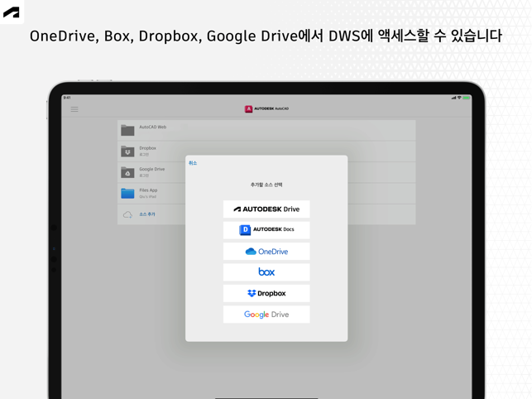
Task: Select Autodesk Drive as source
Action: pyautogui.click(x=266, y=209)
